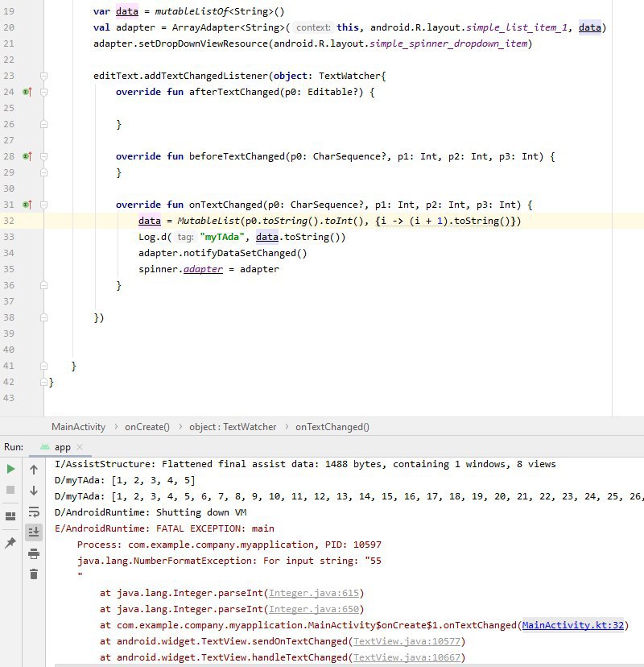This screenshot has height=667, width=644.
Task: Click fold end marker at line 29
Action: click(x=43, y=172)
